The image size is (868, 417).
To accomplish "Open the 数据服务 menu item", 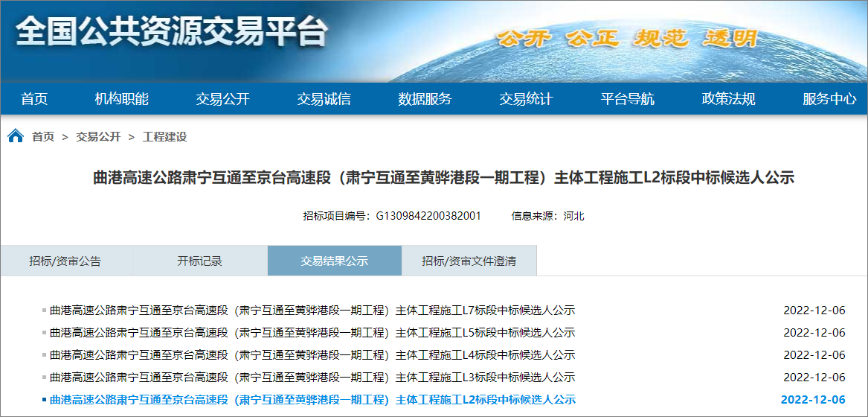I will point(425,99).
